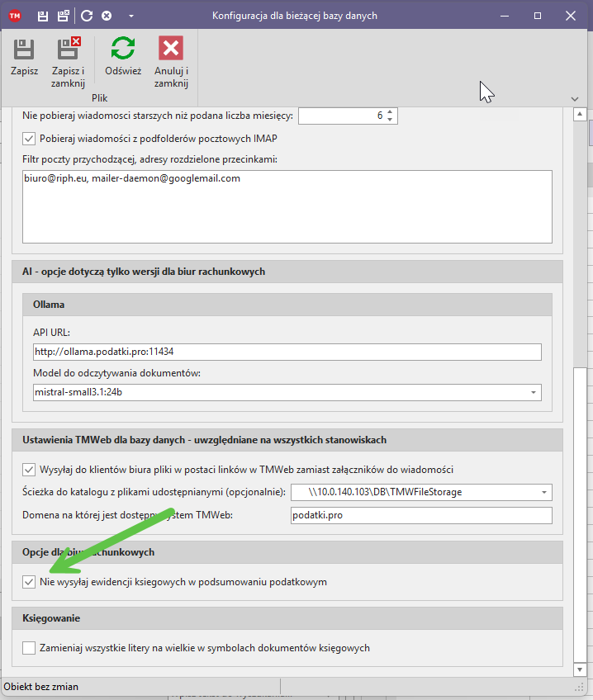
Task: Click the incoming mail filter text area
Action: [x=287, y=206]
